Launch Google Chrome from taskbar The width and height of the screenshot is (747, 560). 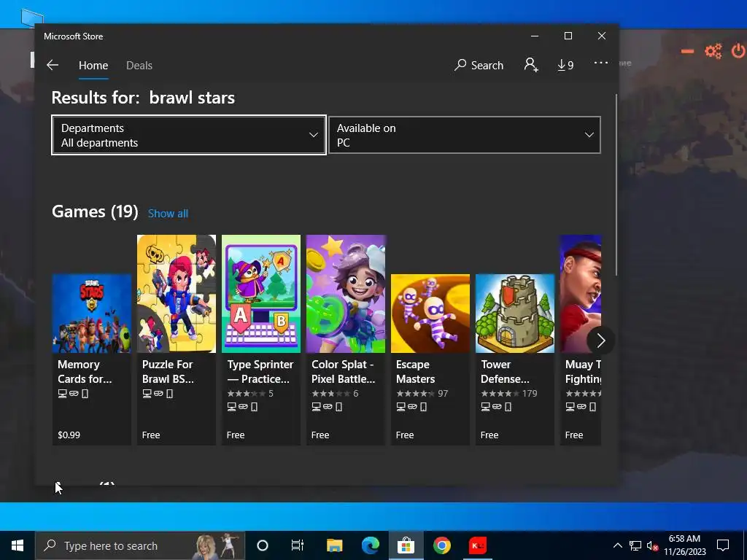tap(441, 545)
